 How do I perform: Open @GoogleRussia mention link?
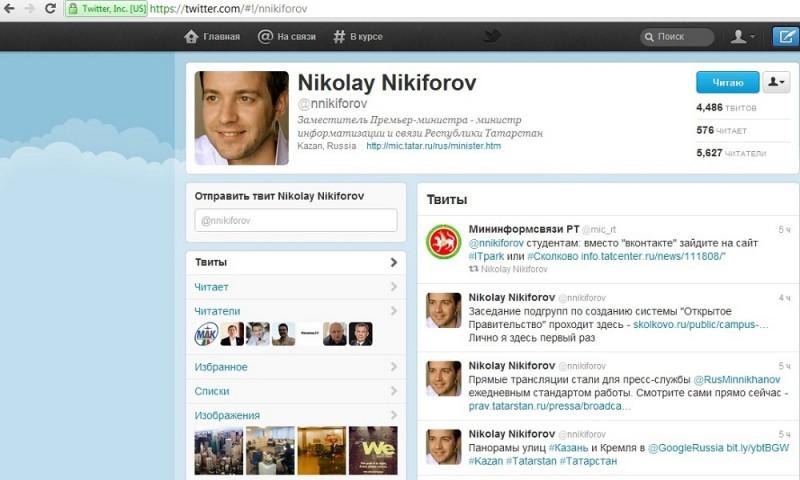point(686,448)
